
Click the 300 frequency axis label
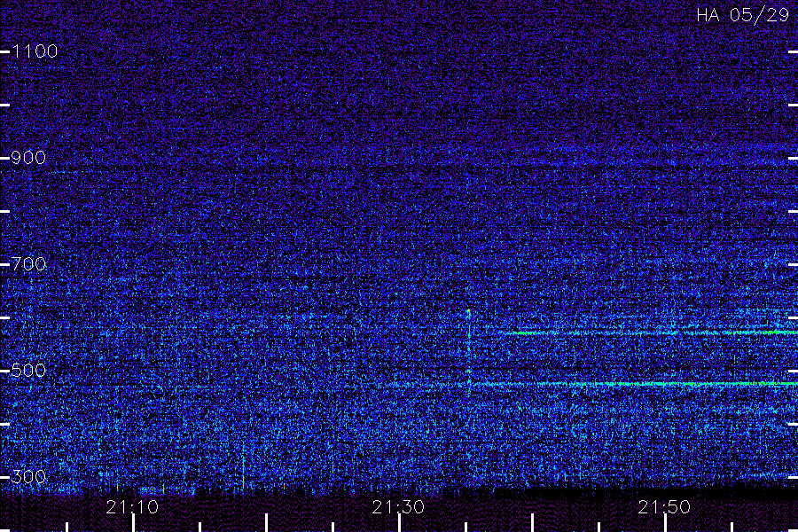[x=28, y=477]
